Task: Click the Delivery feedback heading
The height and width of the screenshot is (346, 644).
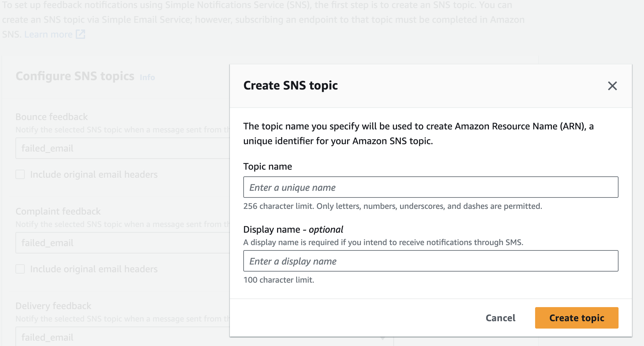Action: coord(53,306)
